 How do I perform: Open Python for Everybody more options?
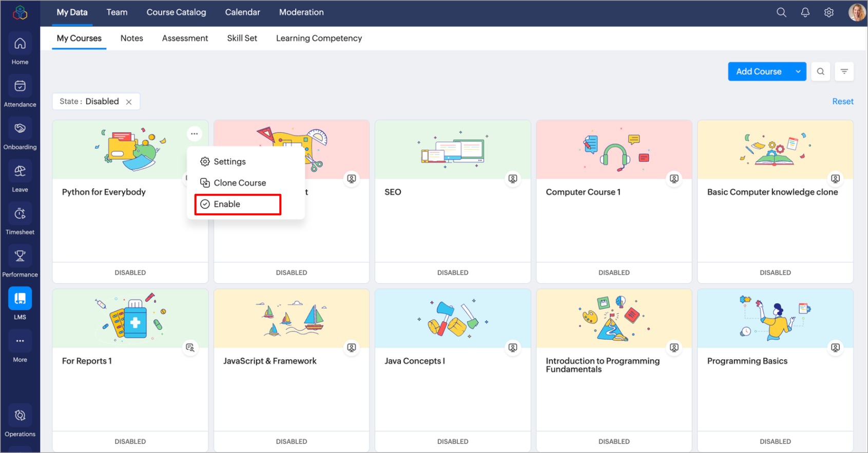coord(194,134)
